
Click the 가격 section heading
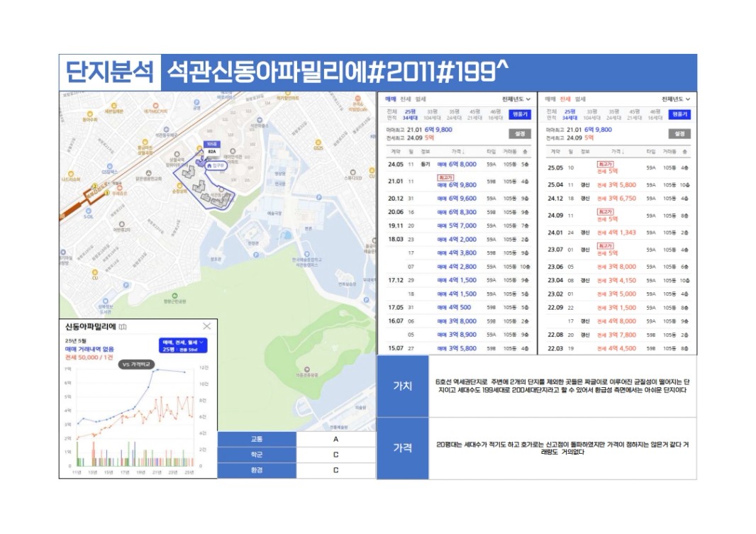[x=403, y=448]
